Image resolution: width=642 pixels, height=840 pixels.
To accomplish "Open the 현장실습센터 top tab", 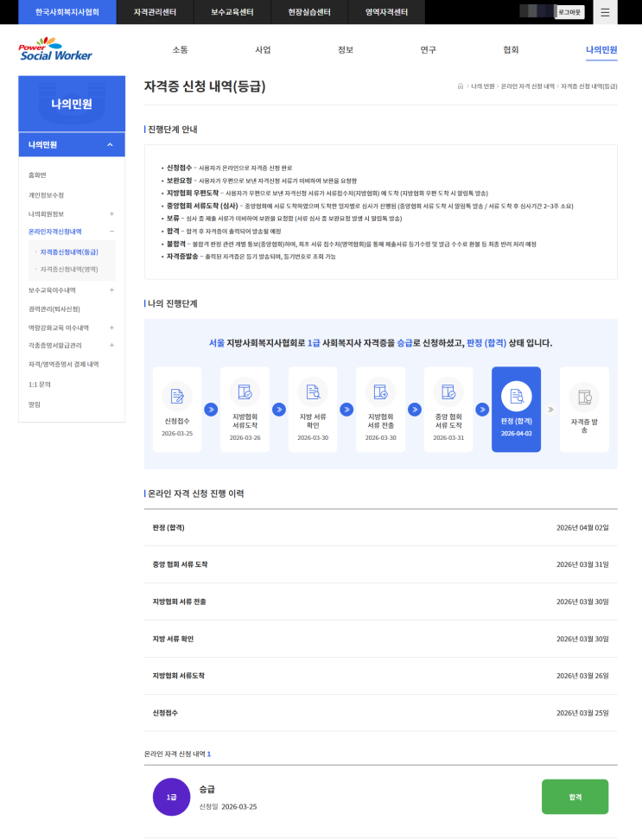I will click(x=309, y=12).
